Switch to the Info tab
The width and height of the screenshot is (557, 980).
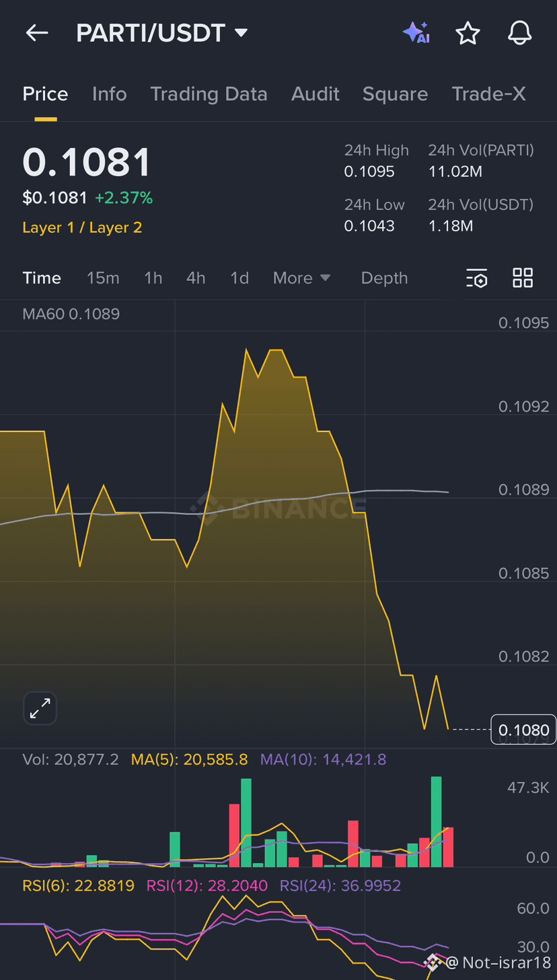point(109,94)
